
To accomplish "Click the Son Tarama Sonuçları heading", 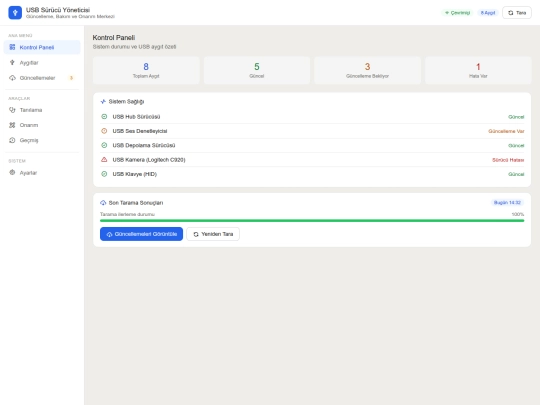I will (x=136, y=202).
